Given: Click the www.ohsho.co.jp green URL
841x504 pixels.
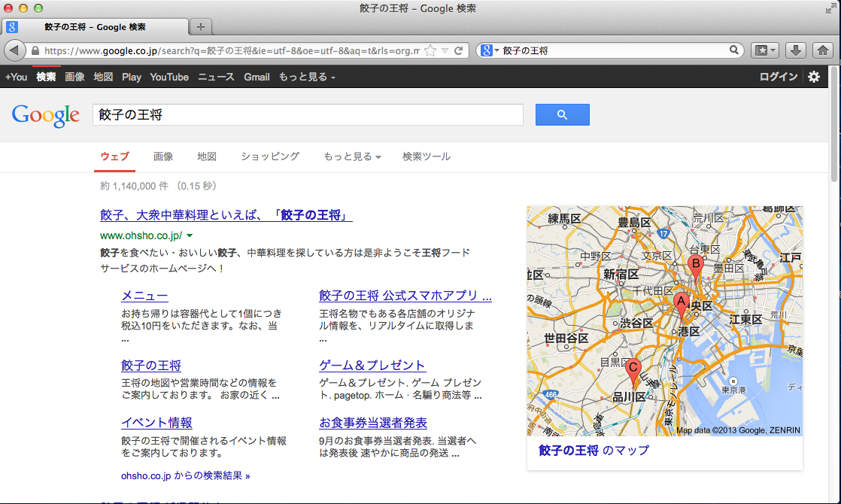Looking at the screenshot, I should coord(141,235).
